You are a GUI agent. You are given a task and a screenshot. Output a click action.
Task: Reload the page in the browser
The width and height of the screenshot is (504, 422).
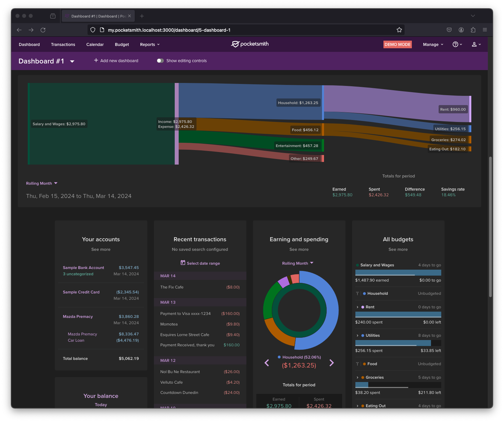(43, 30)
